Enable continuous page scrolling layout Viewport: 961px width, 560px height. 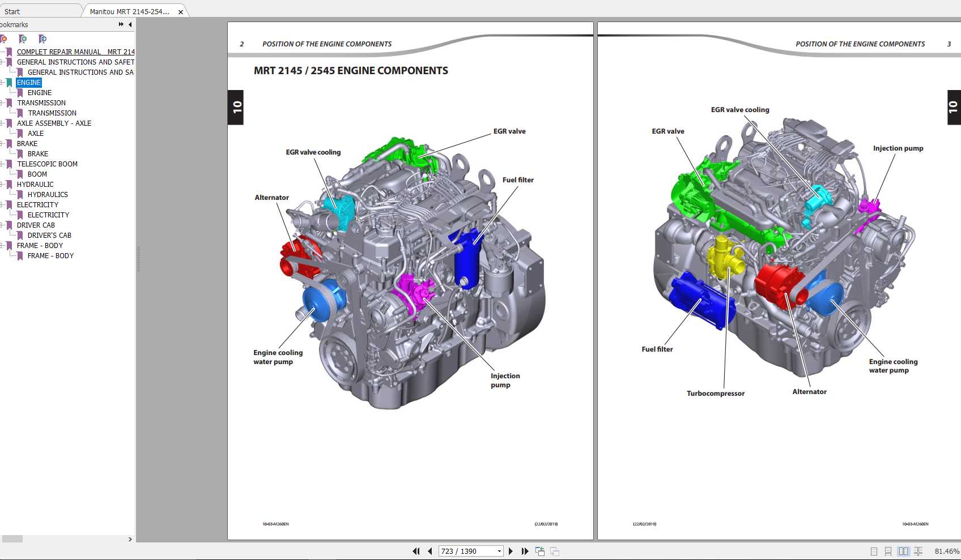click(888, 551)
